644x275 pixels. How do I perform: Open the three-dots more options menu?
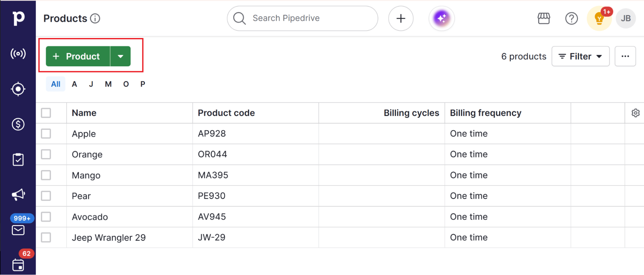(625, 56)
